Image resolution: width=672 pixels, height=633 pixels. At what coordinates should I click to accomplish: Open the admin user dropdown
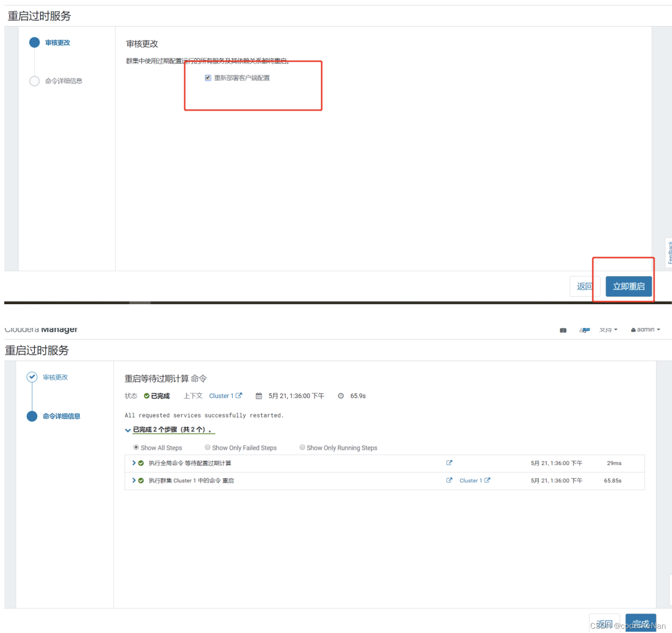pyautogui.click(x=645, y=330)
